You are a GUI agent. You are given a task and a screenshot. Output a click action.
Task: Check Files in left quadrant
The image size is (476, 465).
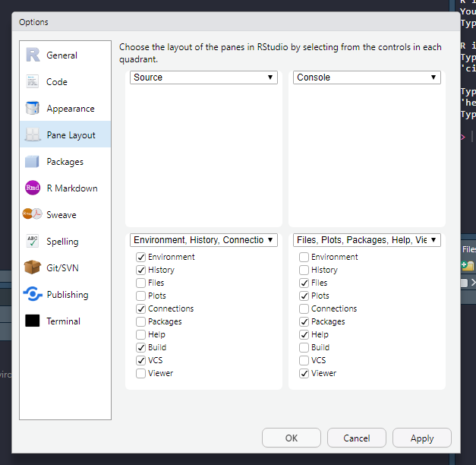pos(141,283)
